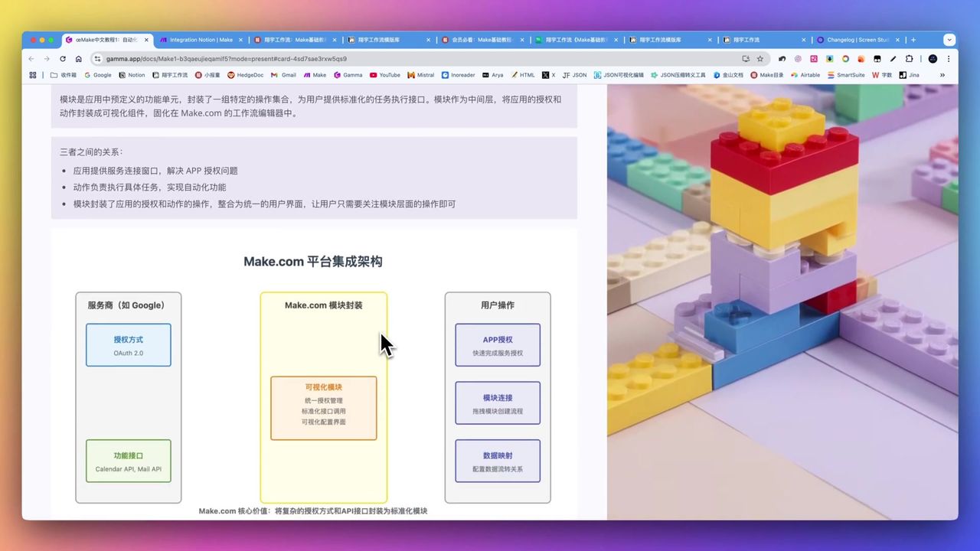The width and height of the screenshot is (980, 551).
Task: Click the 可视化模块 box in the diagram
Action: coord(323,408)
